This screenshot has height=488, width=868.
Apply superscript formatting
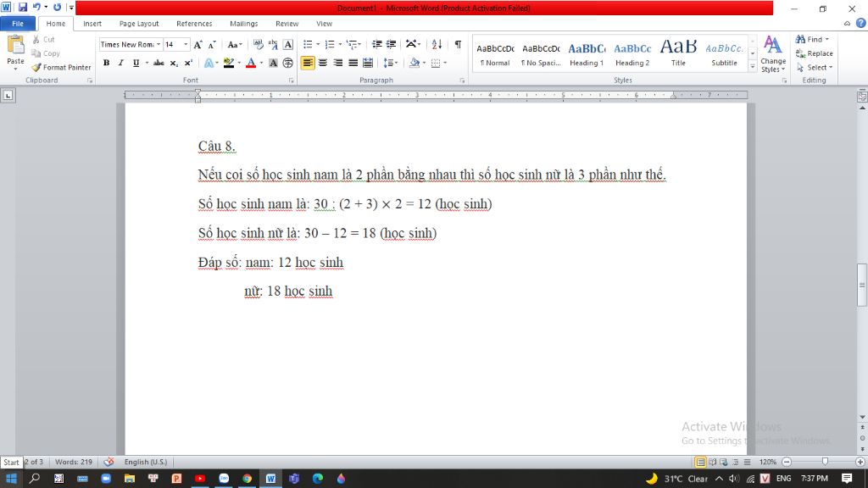coord(188,63)
